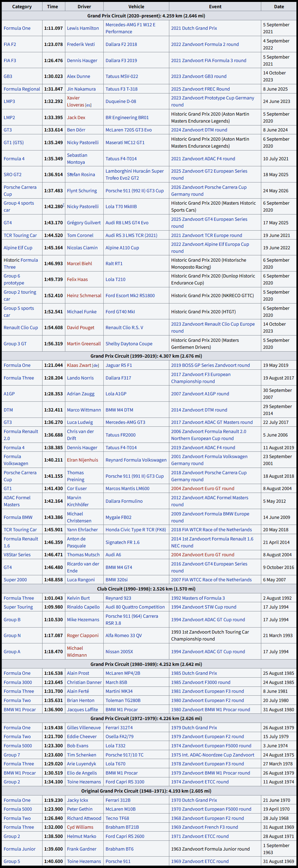The height and width of the screenshot is (868, 298).
Task: Open the Lewis Hamilton driver link
Action: tap(83, 28)
